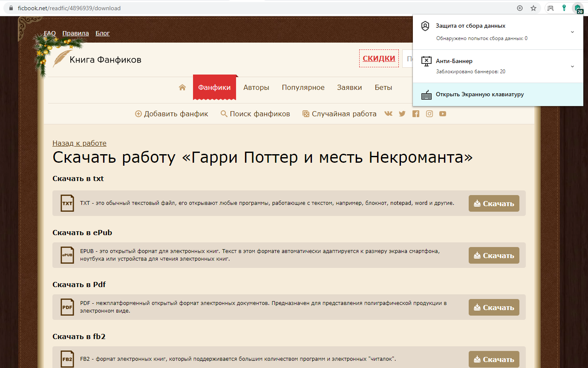Viewport: 588px width, 368px height.
Task: Open the Блог link
Action: point(103,33)
